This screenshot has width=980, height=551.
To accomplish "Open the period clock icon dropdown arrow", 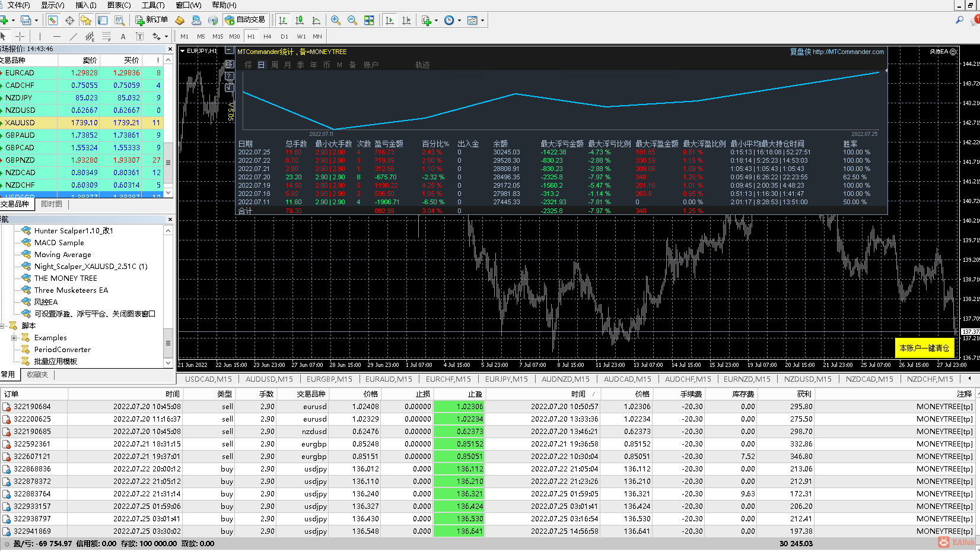I will click(x=459, y=20).
